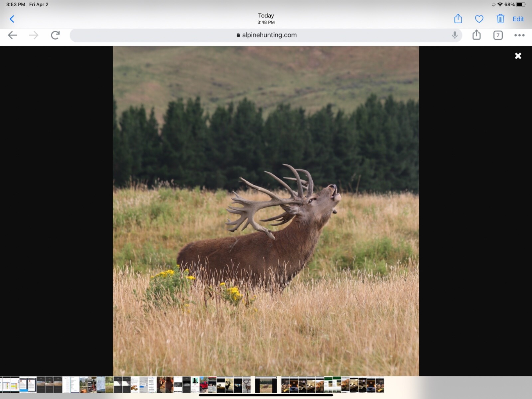Screen dimensions: 532x399
Task: Tap the microphone icon in the address bar
Action: (455, 35)
